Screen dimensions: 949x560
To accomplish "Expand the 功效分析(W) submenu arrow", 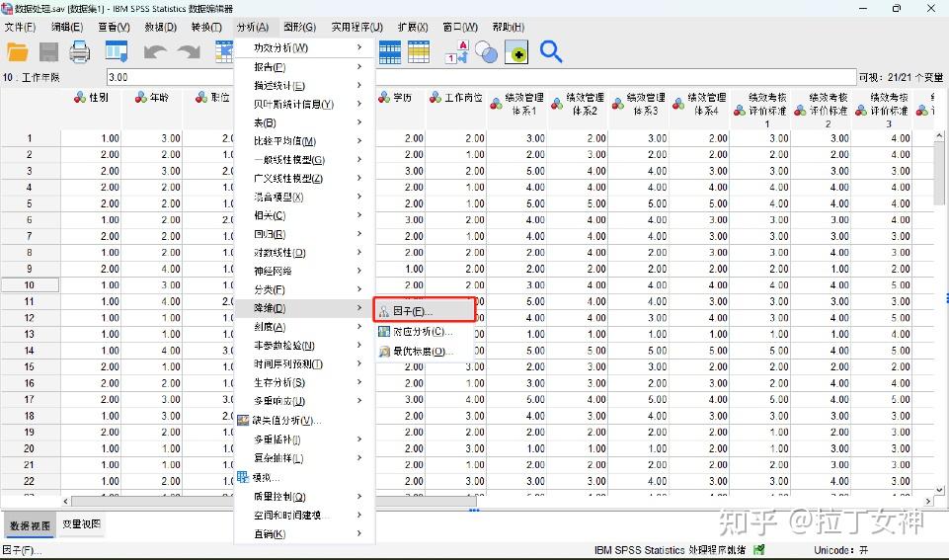I will coord(359,47).
